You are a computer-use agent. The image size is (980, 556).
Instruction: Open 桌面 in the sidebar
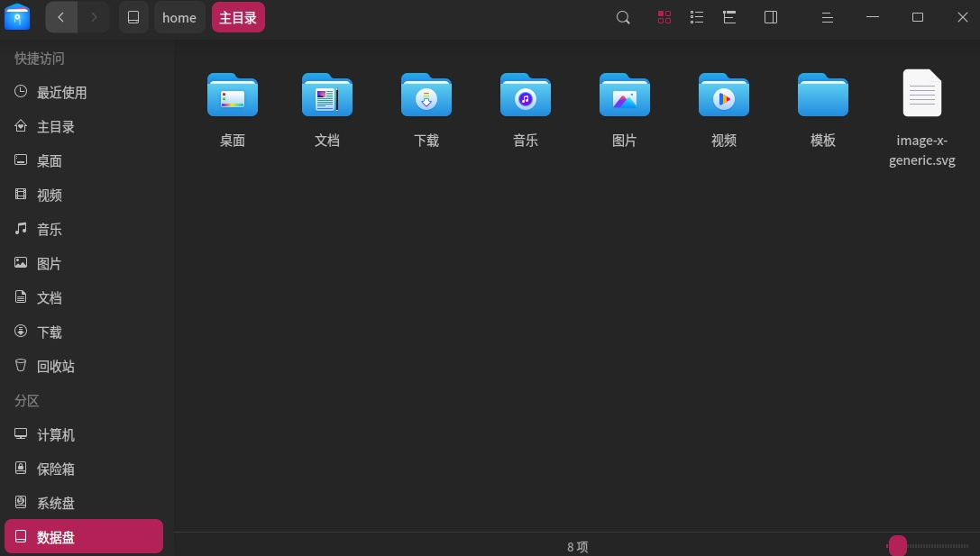(84, 161)
